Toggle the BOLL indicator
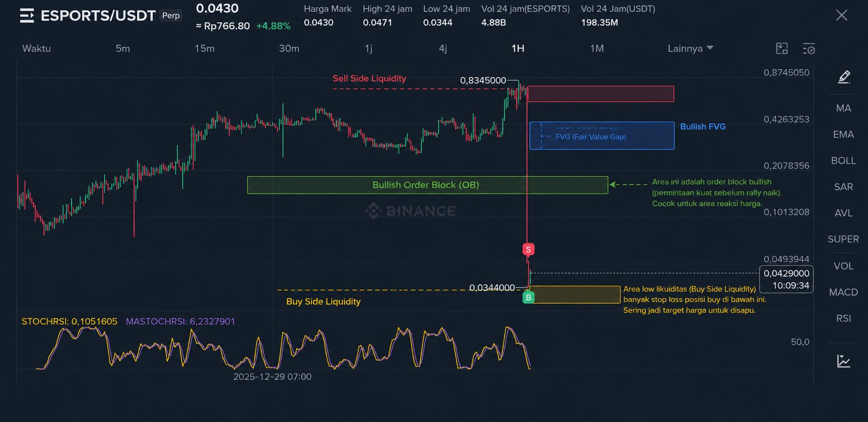This screenshot has width=868, height=422. click(843, 160)
